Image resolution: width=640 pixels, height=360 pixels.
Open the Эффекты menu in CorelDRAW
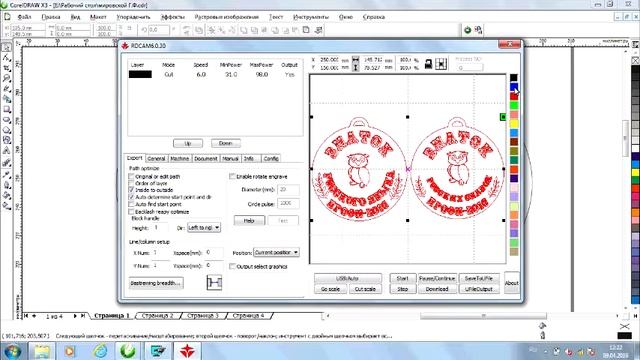(x=173, y=17)
